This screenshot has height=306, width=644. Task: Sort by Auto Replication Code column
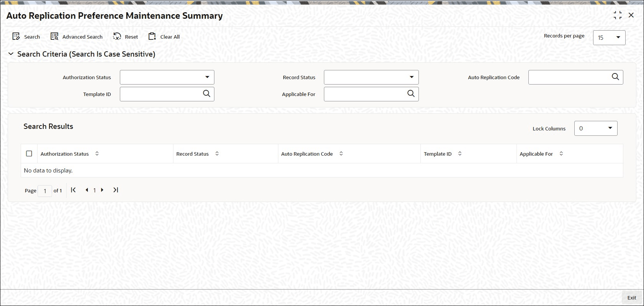(x=341, y=153)
